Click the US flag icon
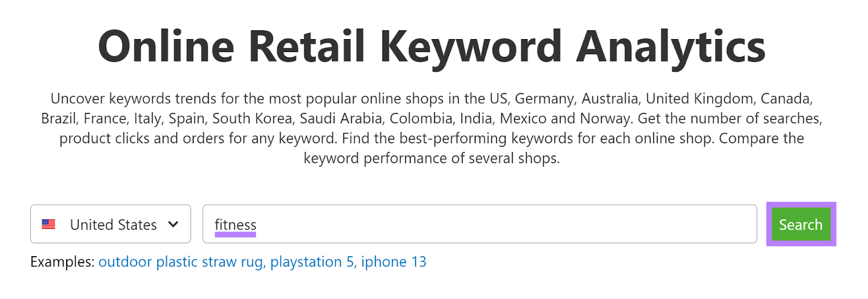Screen dimensions: 868x299 tap(48, 224)
